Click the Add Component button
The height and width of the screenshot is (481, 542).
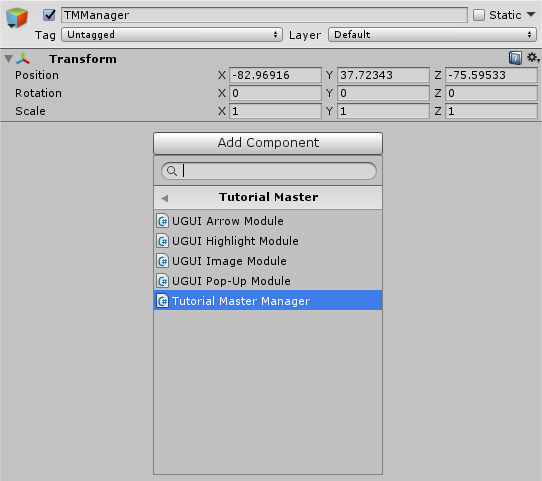pos(268,143)
